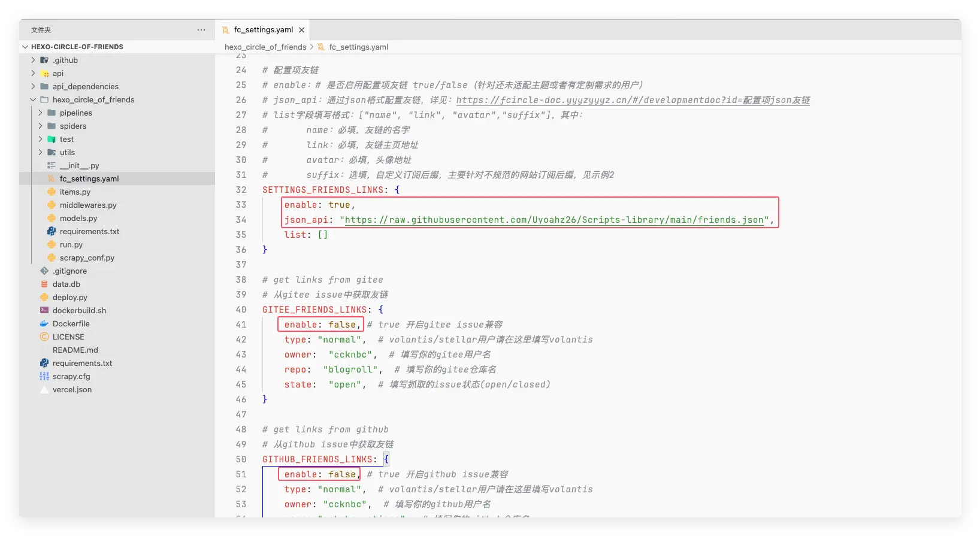Click the requirements.txt icon inside hexo_circle_of_friends

[52, 231]
